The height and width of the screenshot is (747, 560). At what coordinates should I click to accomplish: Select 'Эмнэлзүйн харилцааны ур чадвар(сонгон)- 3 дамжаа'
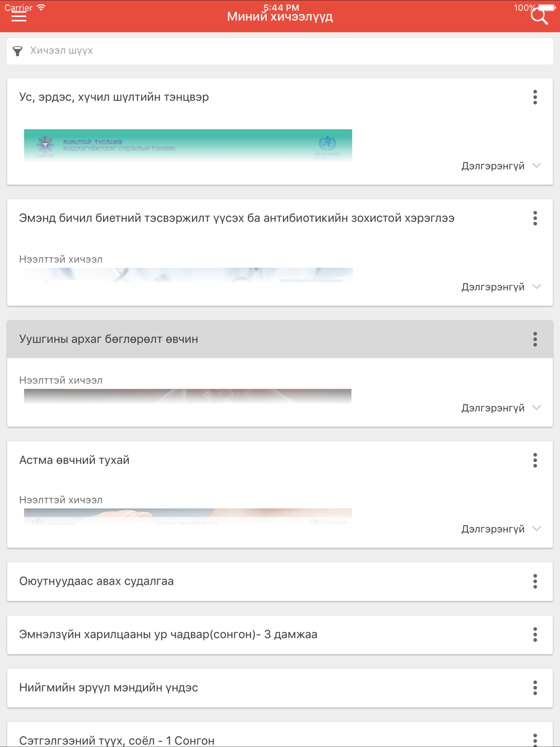coord(168,635)
